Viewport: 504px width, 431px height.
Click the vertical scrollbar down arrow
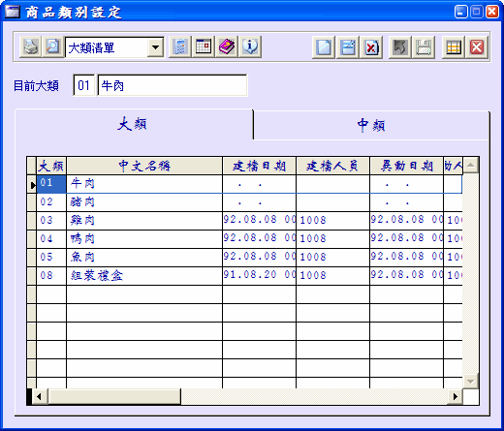(470, 382)
